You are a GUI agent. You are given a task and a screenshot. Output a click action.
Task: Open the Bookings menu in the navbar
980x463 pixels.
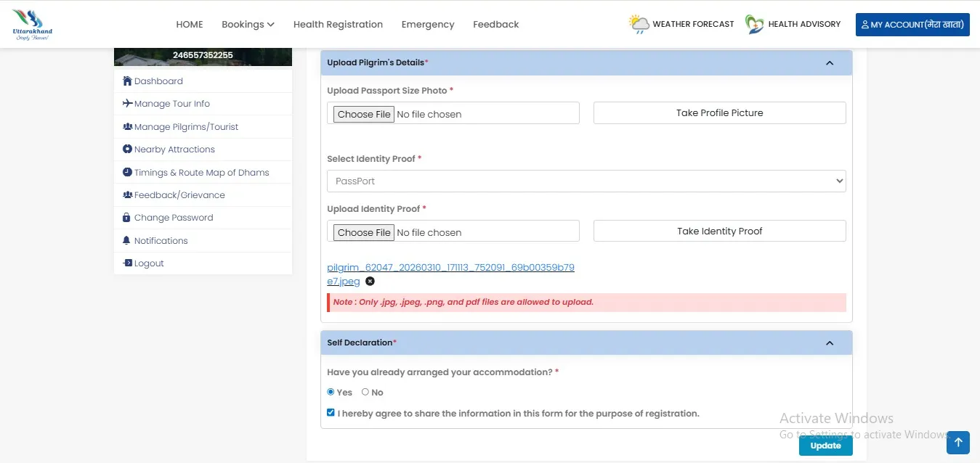248,24
